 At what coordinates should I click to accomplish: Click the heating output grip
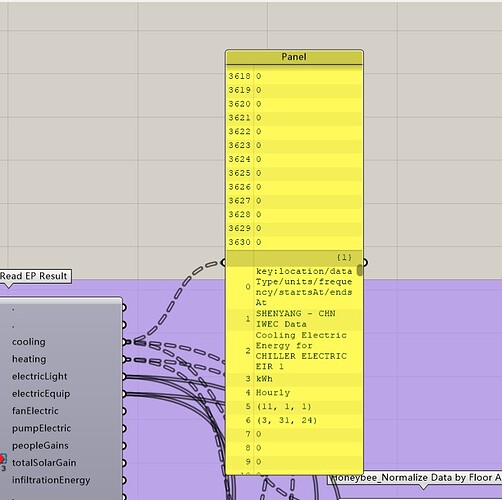pos(124,359)
